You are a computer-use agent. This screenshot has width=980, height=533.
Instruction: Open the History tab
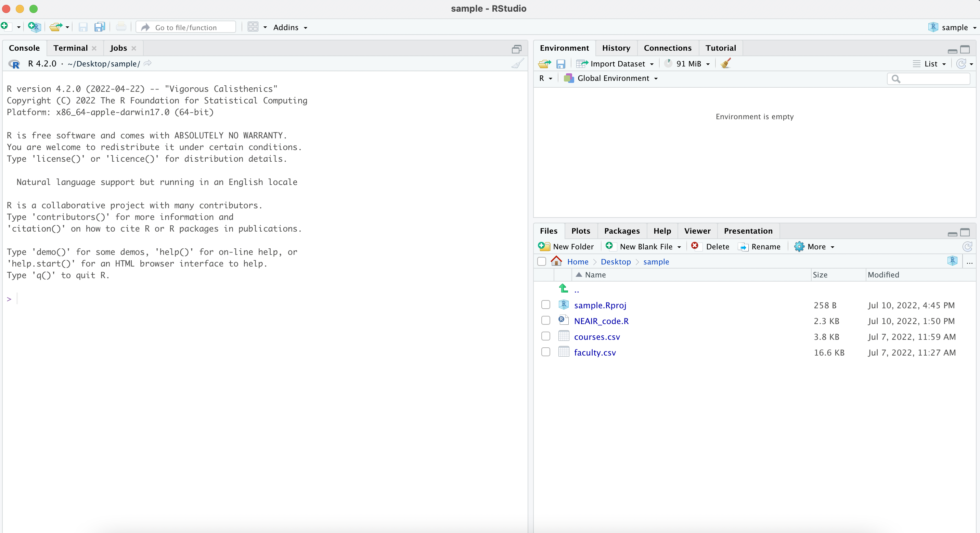point(616,48)
